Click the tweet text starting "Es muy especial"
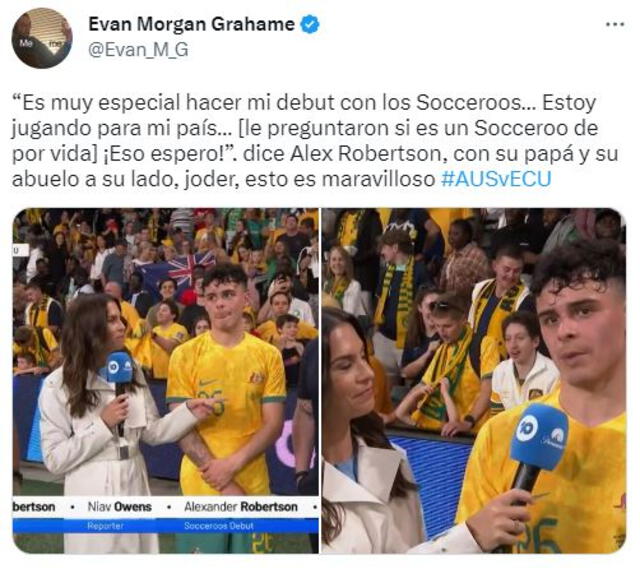640x568 pixels. point(315,141)
